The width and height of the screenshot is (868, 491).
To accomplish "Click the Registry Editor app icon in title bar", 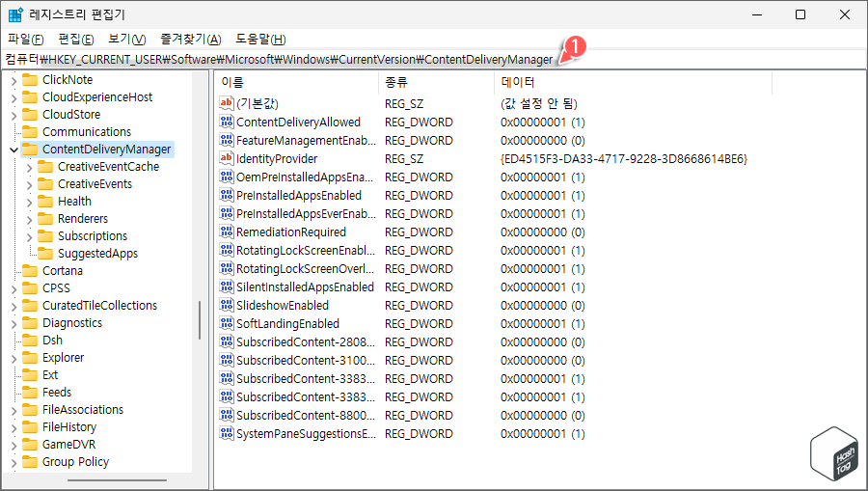I will click(15, 14).
